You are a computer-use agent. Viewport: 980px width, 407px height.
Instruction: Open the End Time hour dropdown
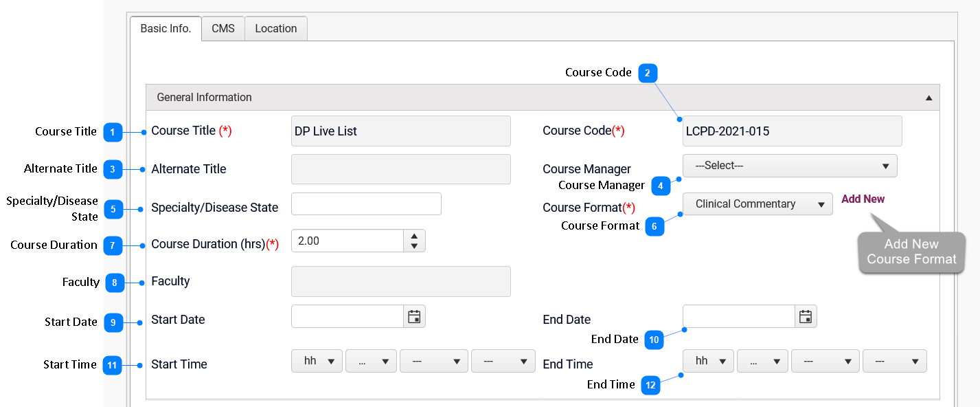coord(708,361)
